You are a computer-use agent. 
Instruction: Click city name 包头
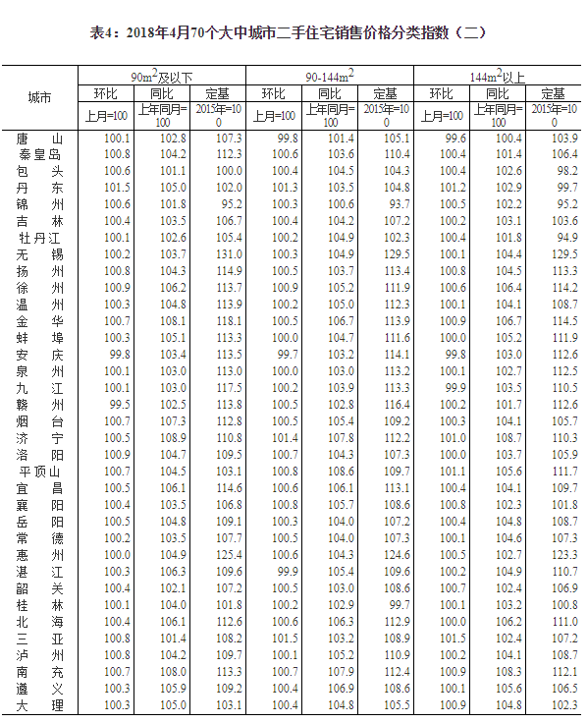(39, 172)
